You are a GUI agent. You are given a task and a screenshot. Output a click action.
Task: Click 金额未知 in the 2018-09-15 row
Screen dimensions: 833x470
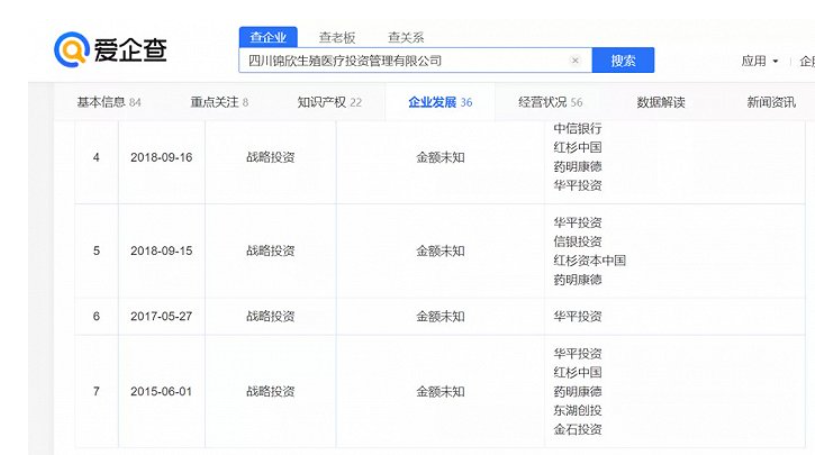coord(440,251)
